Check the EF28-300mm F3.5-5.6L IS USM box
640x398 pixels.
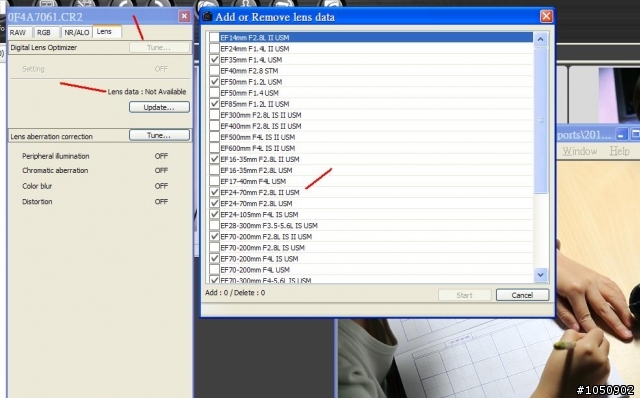point(214,225)
